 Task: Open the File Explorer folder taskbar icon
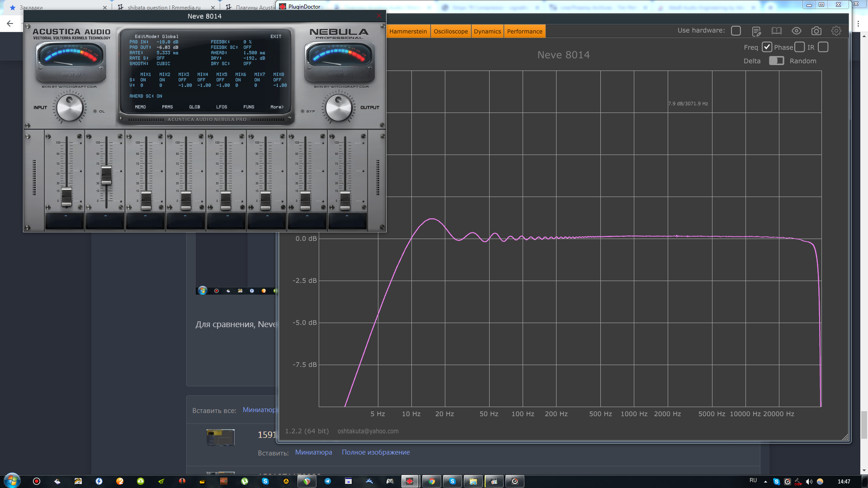click(x=473, y=481)
